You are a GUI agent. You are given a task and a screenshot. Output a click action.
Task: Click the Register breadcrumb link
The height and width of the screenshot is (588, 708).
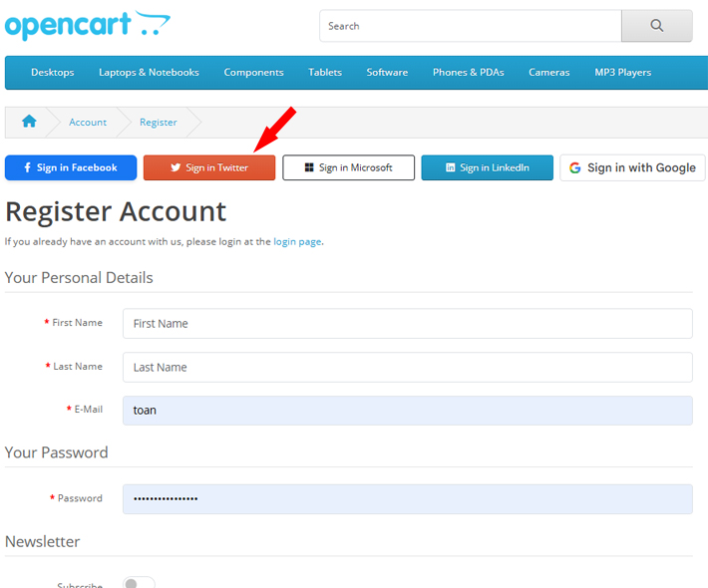[x=158, y=123]
